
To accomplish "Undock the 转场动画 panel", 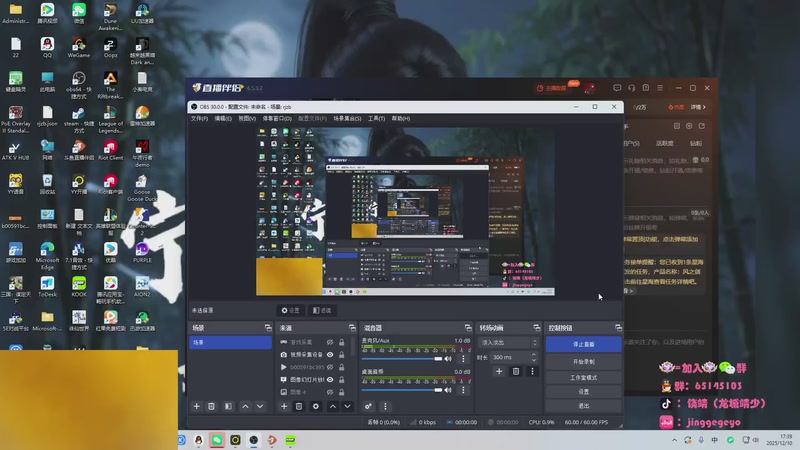I will 536,328.
